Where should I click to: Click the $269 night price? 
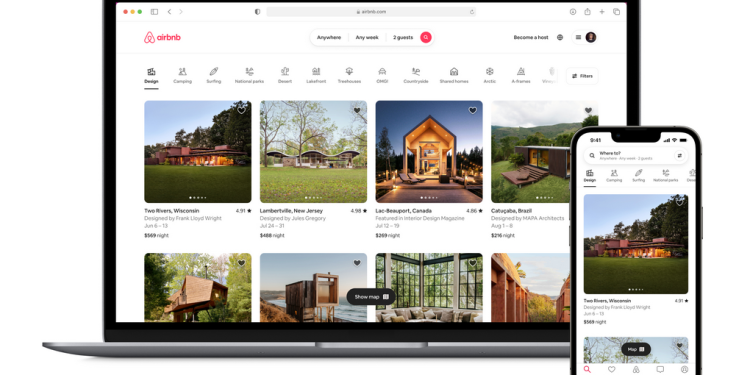(388, 235)
